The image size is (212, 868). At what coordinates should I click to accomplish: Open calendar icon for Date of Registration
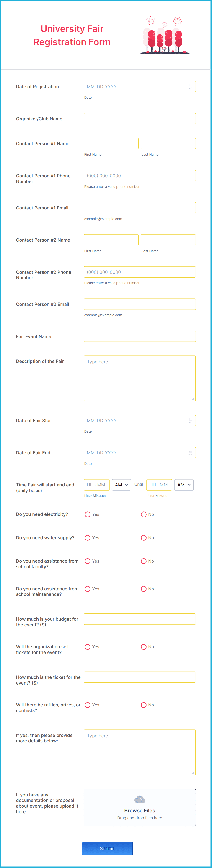[190, 87]
